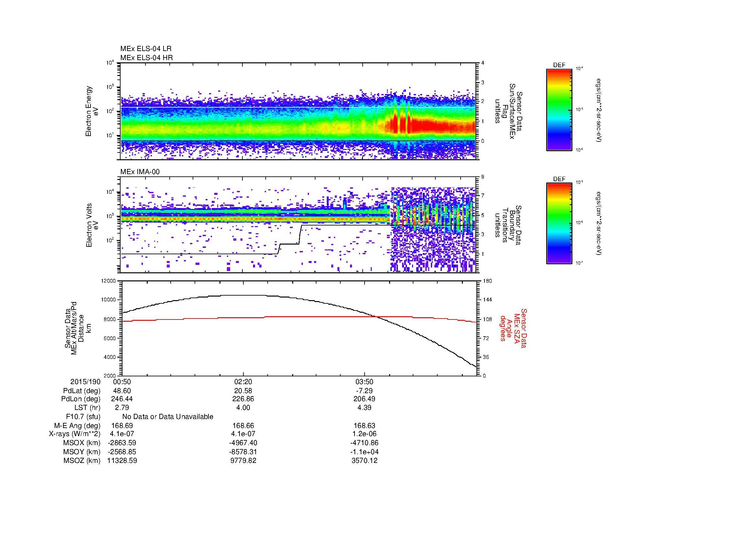Click the '00:50' time tick label
The image size is (756, 534).
pyautogui.click(x=122, y=382)
